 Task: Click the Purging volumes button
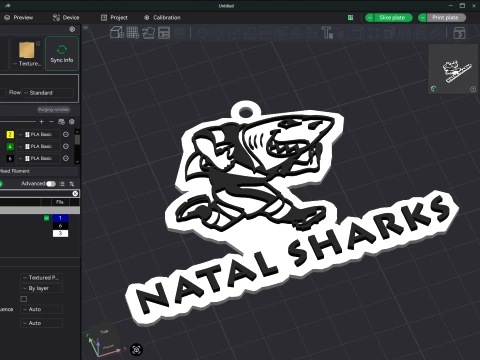tap(53, 109)
